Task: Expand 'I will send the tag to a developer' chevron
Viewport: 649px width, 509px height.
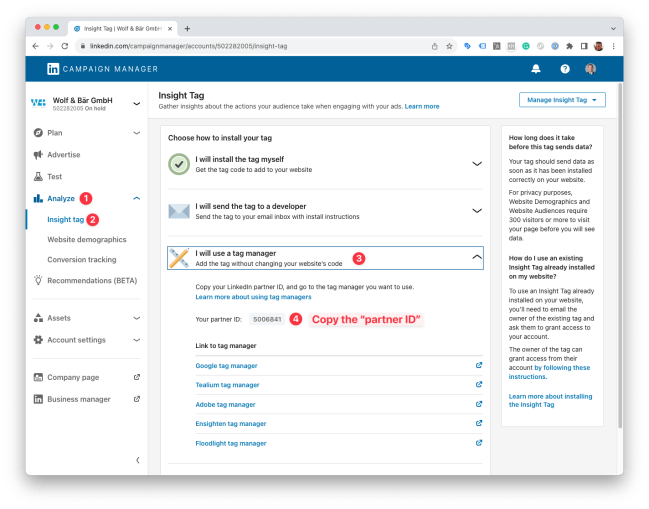Action: 477,211
